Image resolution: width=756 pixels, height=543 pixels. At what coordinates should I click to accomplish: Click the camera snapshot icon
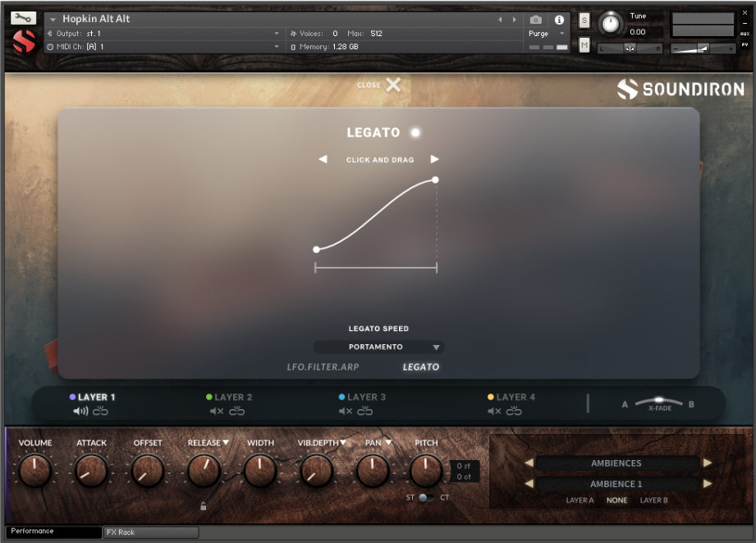536,20
